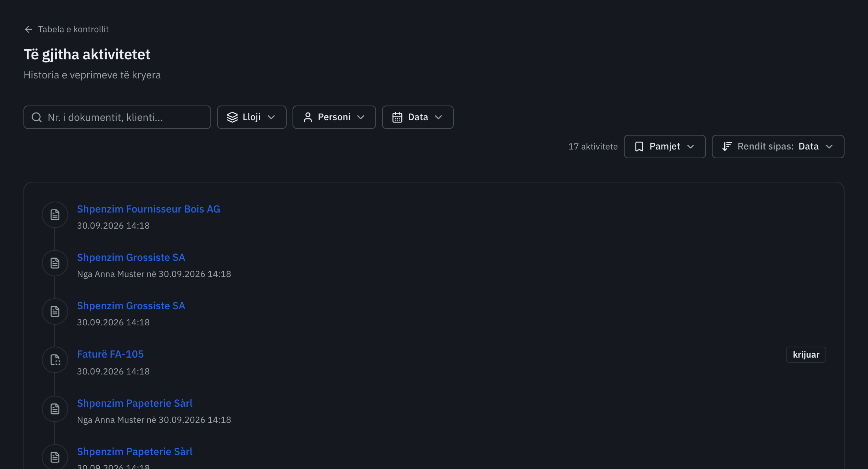868x469 pixels.
Task: Click the Pamjet bookmark icon
Action: (639, 147)
